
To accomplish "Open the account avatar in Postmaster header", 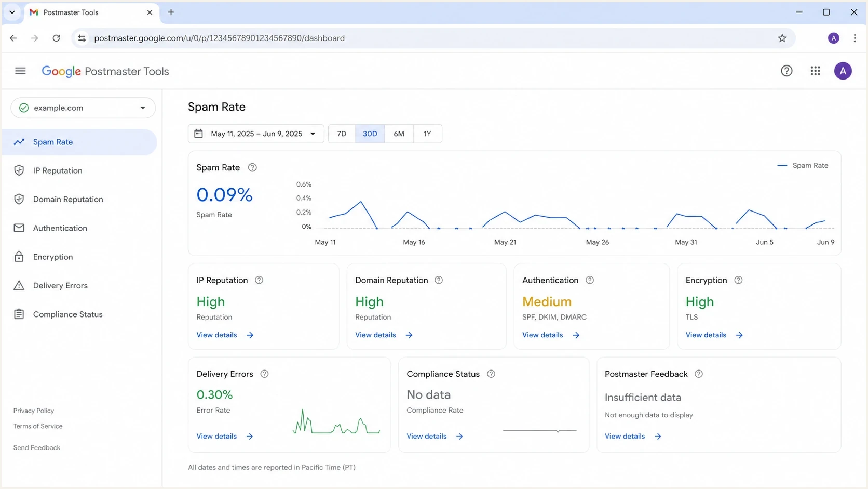I will tap(843, 71).
